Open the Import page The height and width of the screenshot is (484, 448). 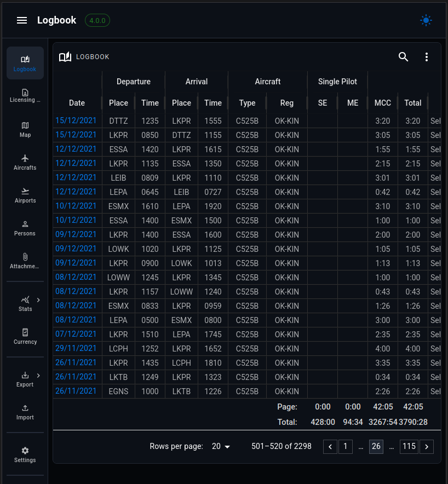click(25, 412)
